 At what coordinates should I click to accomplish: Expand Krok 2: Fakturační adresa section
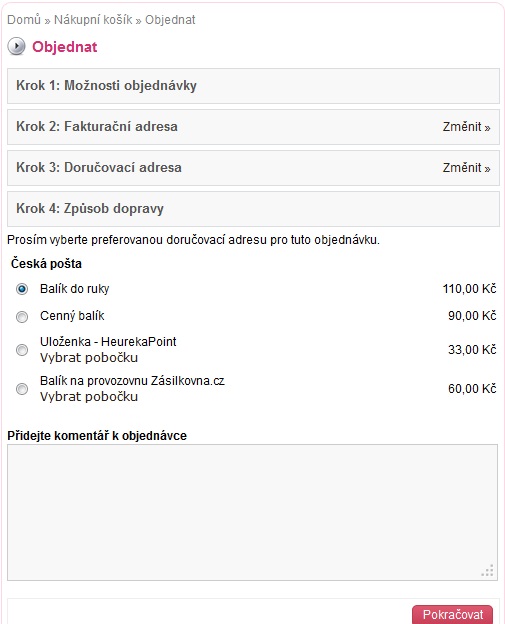pyautogui.click(x=253, y=127)
